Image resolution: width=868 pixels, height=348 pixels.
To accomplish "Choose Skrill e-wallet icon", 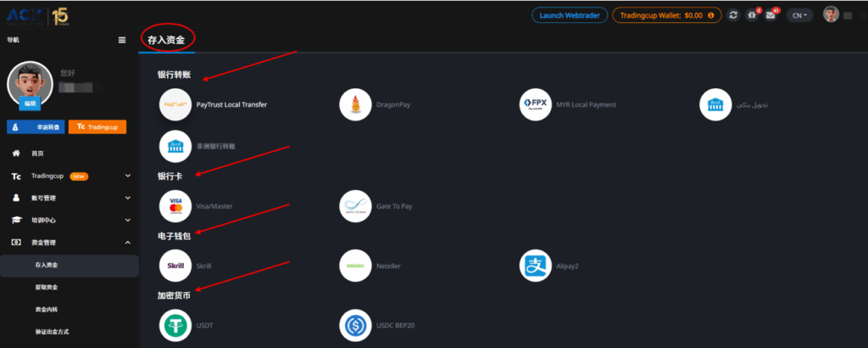I will tap(175, 266).
